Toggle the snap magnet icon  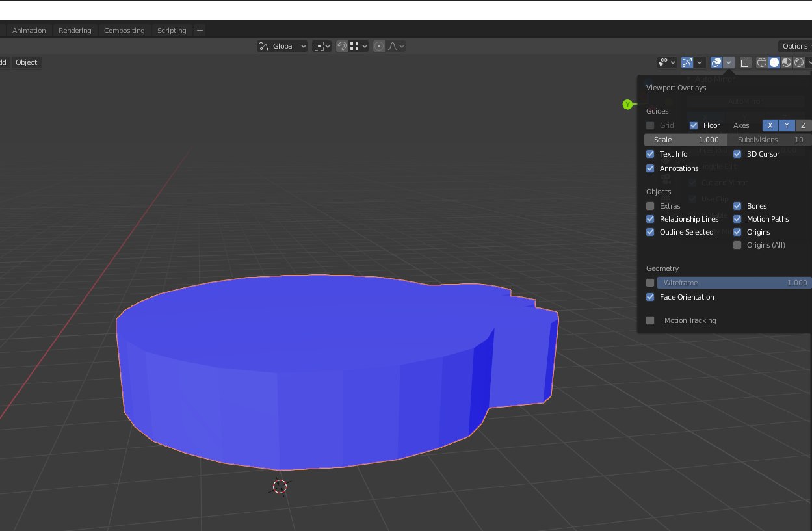coord(342,46)
